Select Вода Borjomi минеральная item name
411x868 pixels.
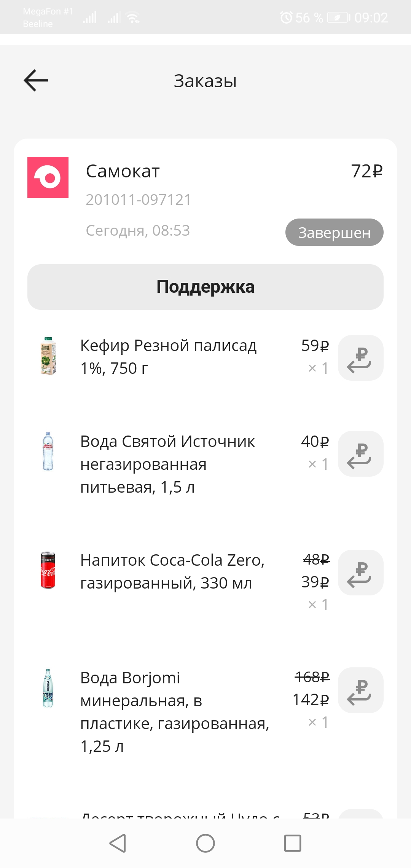[175, 712]
